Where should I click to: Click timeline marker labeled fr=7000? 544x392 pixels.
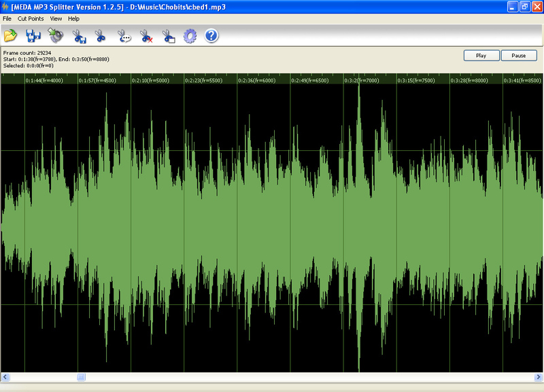tap(362, 80)
